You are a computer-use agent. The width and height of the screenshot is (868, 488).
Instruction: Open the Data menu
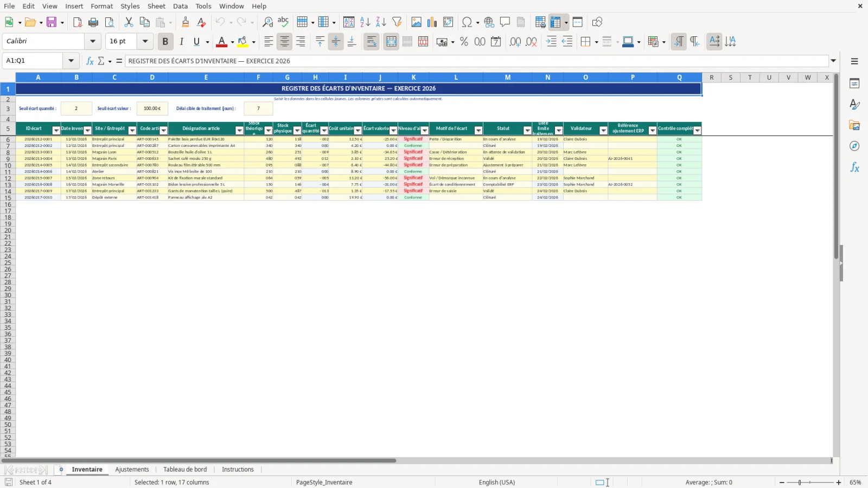(x=181, y=6)
